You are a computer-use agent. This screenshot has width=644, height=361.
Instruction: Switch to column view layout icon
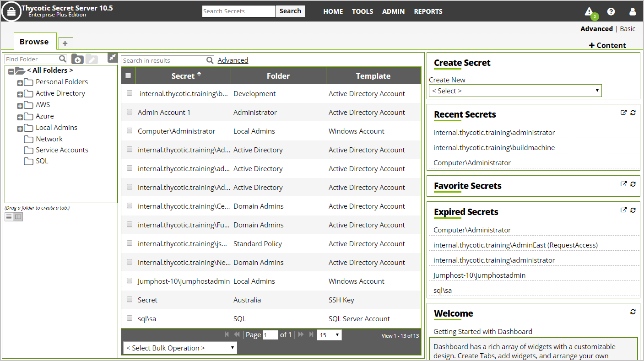[18, 217]
